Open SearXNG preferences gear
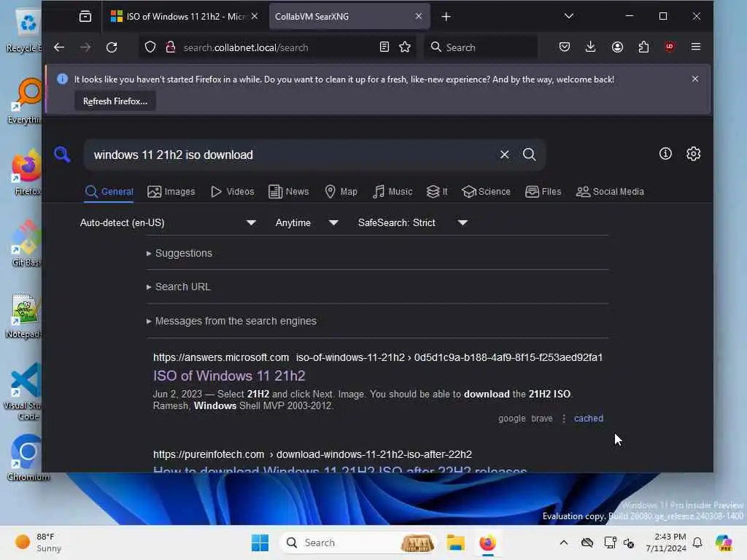747x560 pixels. pyautogui.click(x=693, y=154)
